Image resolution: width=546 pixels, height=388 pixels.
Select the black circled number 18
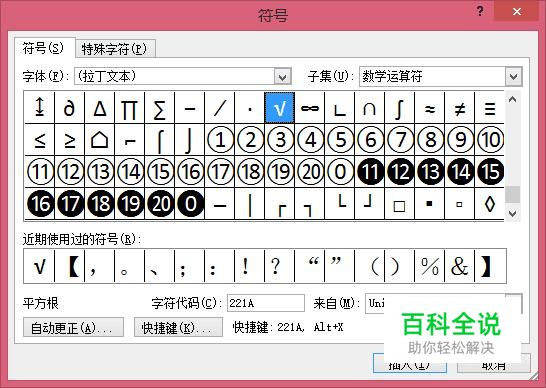(100, 204)
